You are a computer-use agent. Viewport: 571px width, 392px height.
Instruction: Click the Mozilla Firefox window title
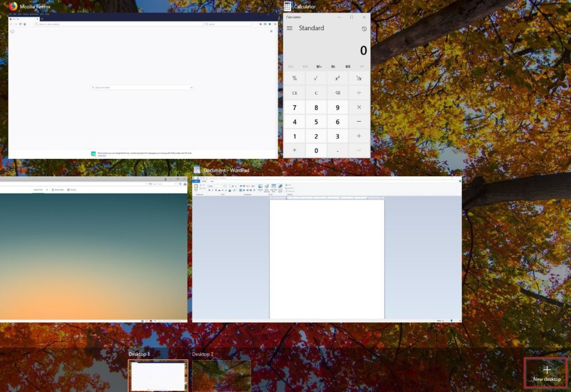(x=35, y=7)
